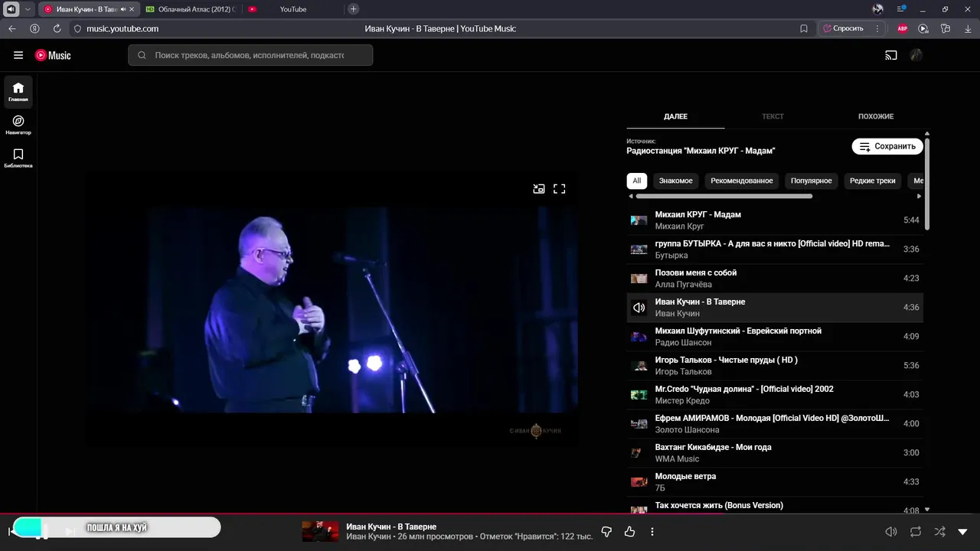The height and width of the screenshot is (551, 980).
Task: Open the browser settings menu
Action: tap(902, 9)
